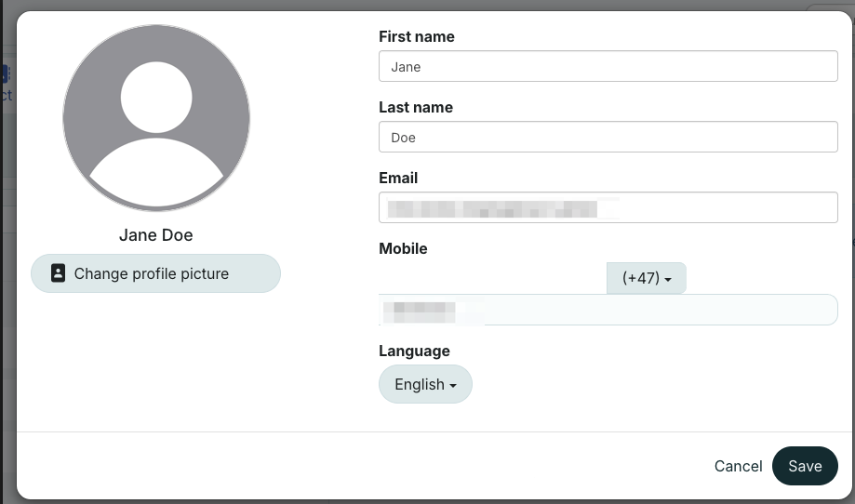This screenshot has width=855, height=504.
Task: Click the Jane Doe name under avatar
Action: 156,235
